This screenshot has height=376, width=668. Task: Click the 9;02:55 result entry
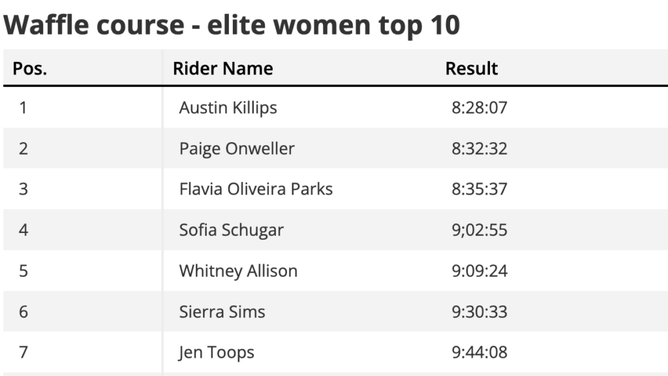point(479,230)
